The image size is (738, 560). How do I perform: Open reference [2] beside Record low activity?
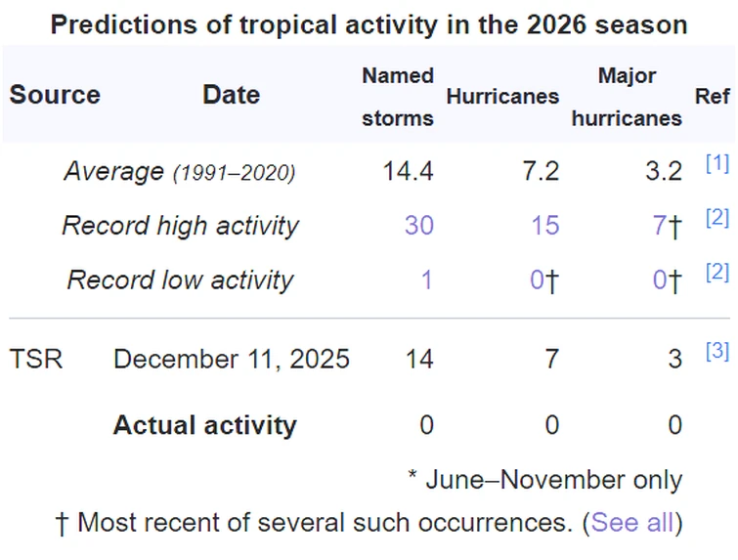click(x=716, y=273)
